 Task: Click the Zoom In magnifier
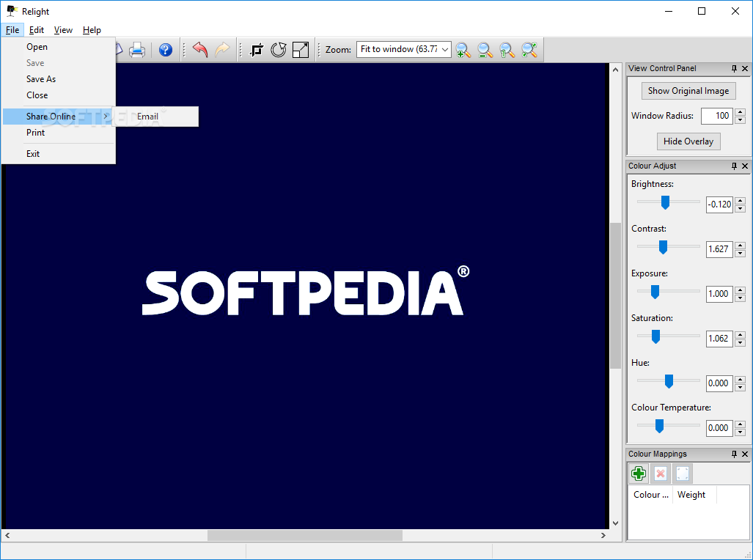tap(463, 50)
